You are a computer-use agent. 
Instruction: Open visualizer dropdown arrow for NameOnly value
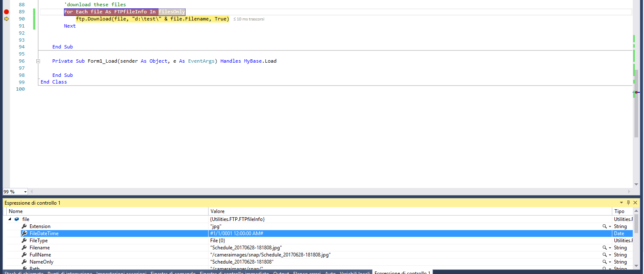(x=610, y=262)
